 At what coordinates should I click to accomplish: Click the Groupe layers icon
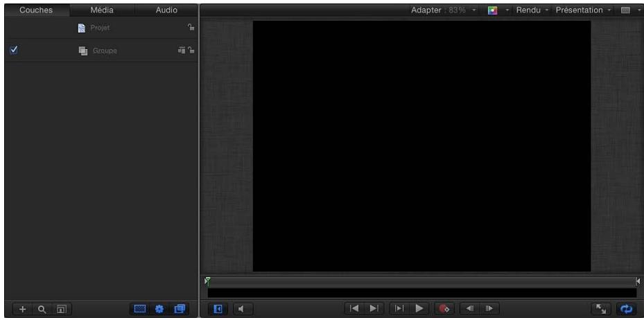(x=83, y=51)
